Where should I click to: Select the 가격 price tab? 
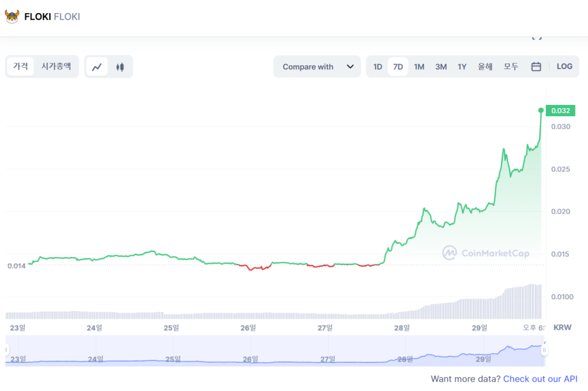pyautogui.click(x=21, y=67)
